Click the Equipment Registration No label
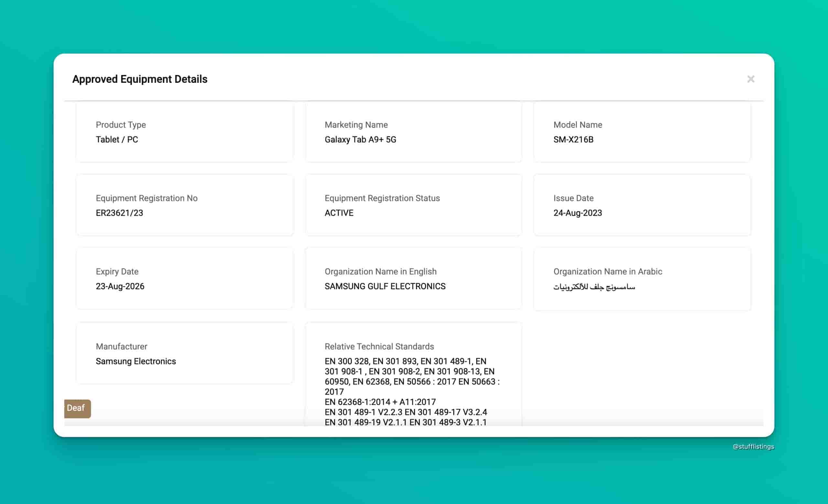The width and height of the screenshot is (828, 504). point(147,198)
